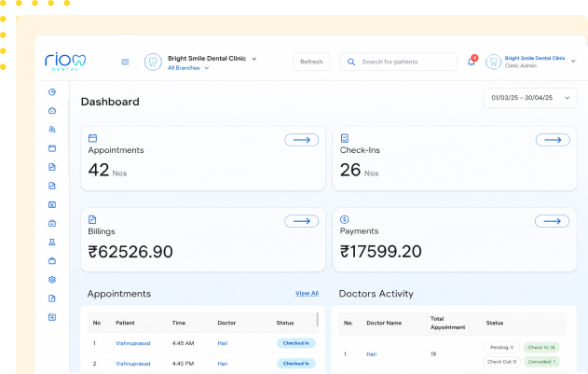Open the speedometer gauge sidebar icon

coord(52,111)
